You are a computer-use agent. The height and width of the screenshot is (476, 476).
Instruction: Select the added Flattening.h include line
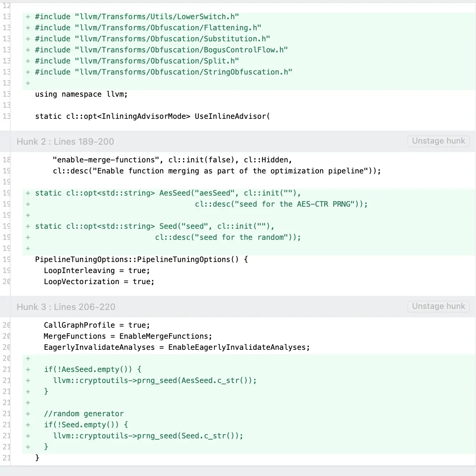(x=148, y=28)
